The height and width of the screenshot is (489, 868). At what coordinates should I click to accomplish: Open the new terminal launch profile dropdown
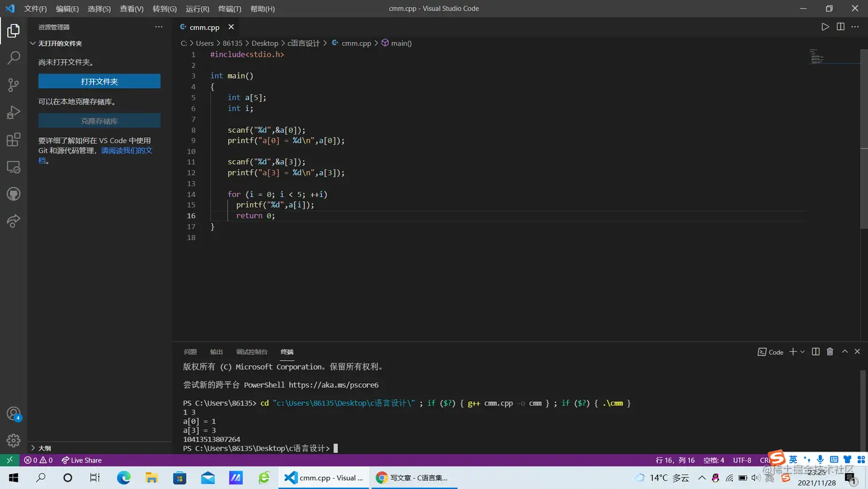pyautogui.click(x=803, y=352)
